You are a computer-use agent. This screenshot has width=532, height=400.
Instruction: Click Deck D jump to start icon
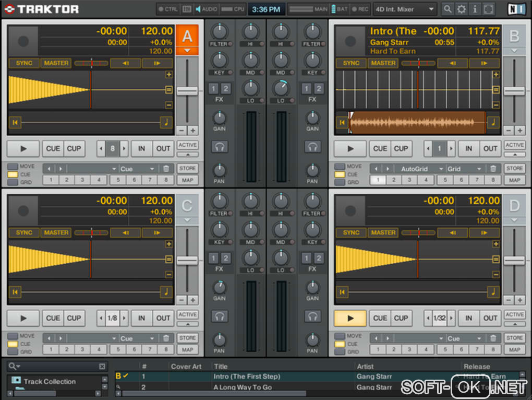pos(342,292)
